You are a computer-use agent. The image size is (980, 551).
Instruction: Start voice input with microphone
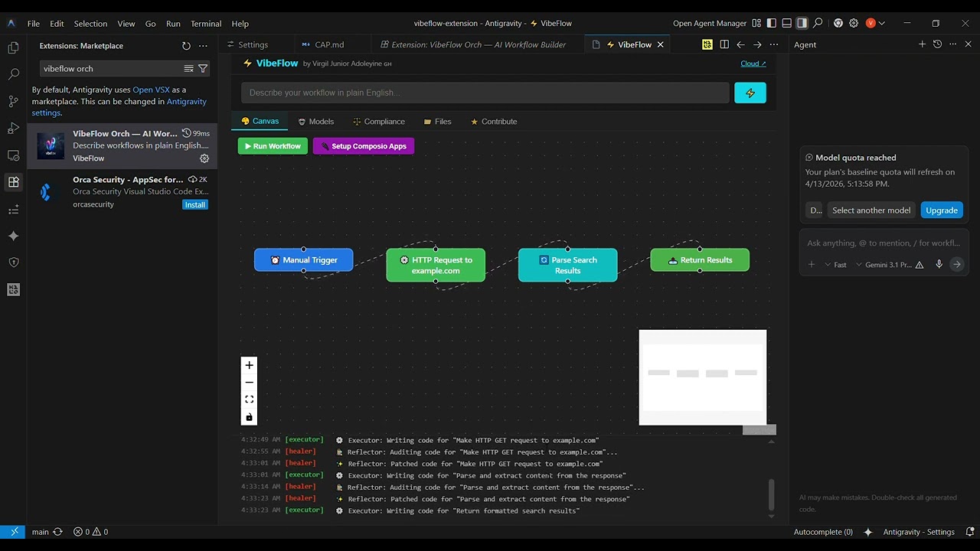pyautogui.click(x=939, y=265)
